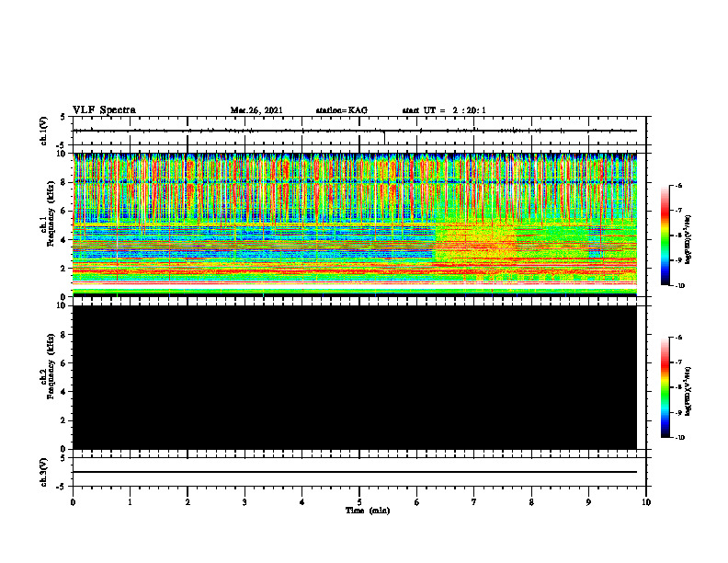The image size is (728, 563).
Task: Click the "ch.3(V)" waveform axis label
Action: coord(44,472)
